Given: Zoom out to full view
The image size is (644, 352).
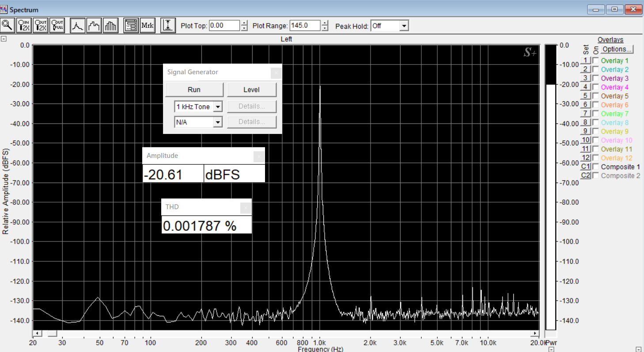Looking at the screenshot, I should 57,26.
